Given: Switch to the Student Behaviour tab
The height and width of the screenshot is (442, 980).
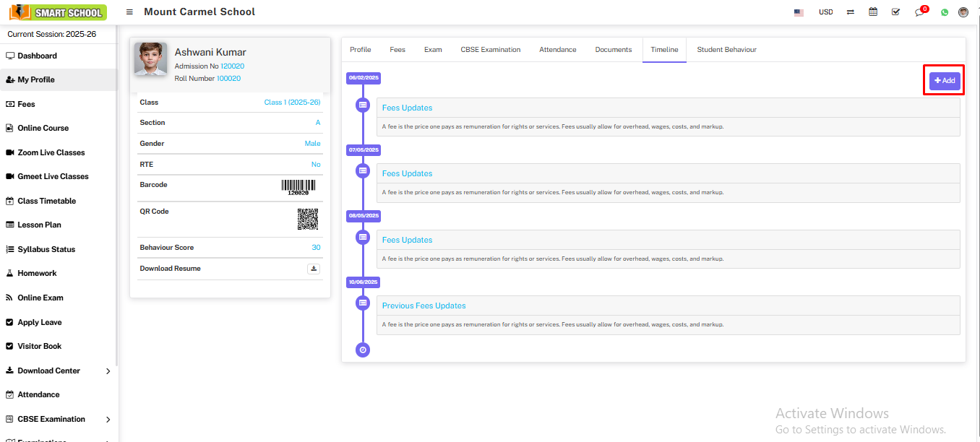Looking at the screenshot, I should (726, 50).
